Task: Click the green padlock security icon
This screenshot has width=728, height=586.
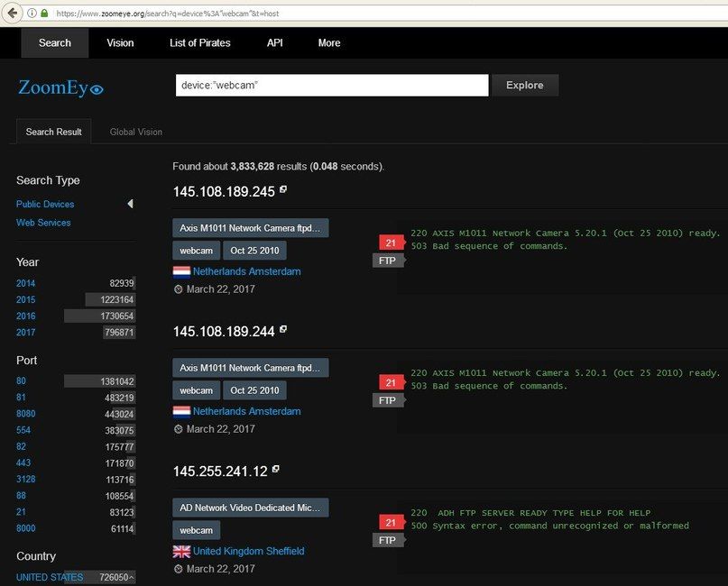Action: 44,14
